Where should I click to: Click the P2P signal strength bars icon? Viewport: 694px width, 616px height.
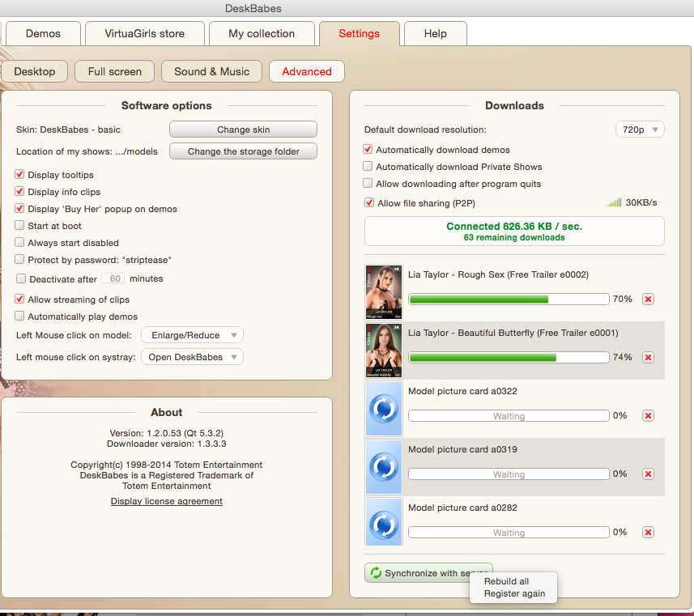point(615,202)
